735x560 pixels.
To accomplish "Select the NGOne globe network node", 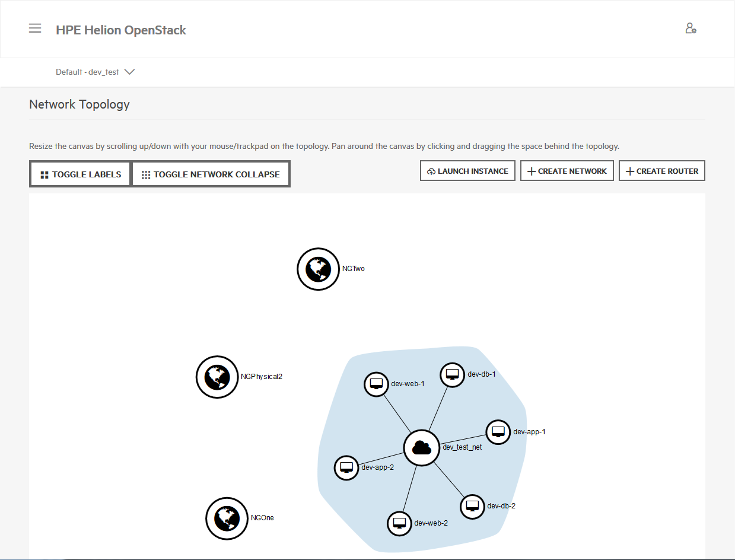I will pos(227,518).
